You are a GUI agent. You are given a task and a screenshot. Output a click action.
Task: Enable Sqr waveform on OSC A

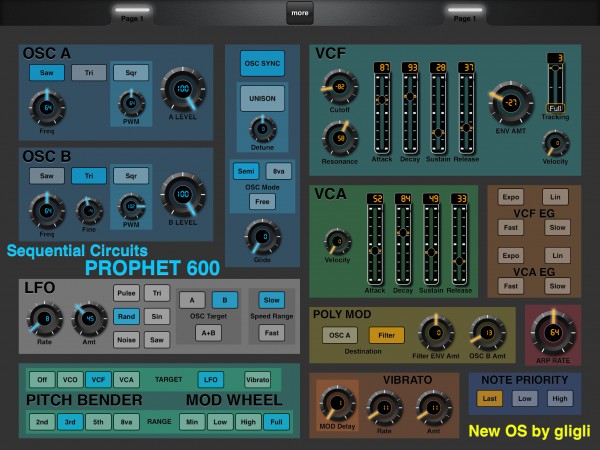131,73
